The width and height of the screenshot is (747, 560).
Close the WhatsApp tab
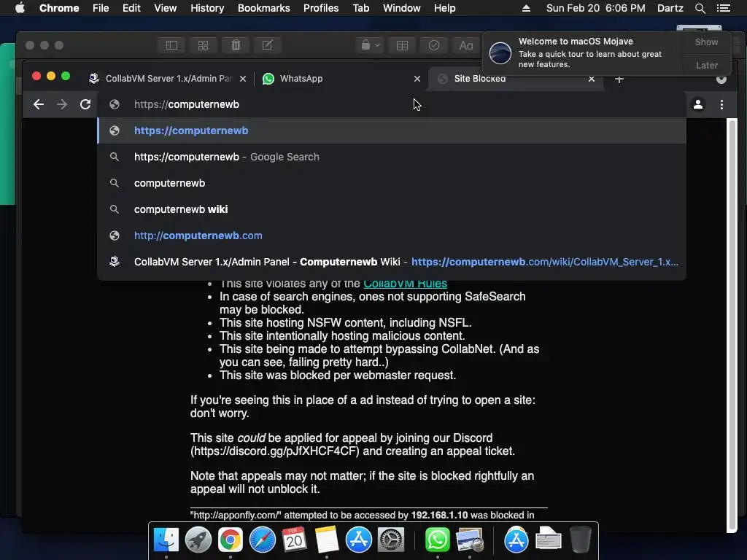click(417, 79)
